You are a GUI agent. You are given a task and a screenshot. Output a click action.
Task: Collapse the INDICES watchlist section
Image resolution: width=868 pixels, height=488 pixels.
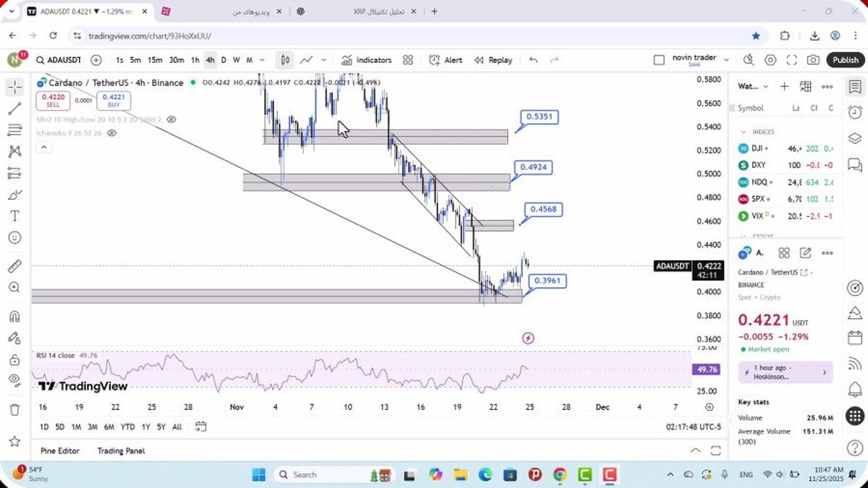click(x=743, y=132)
